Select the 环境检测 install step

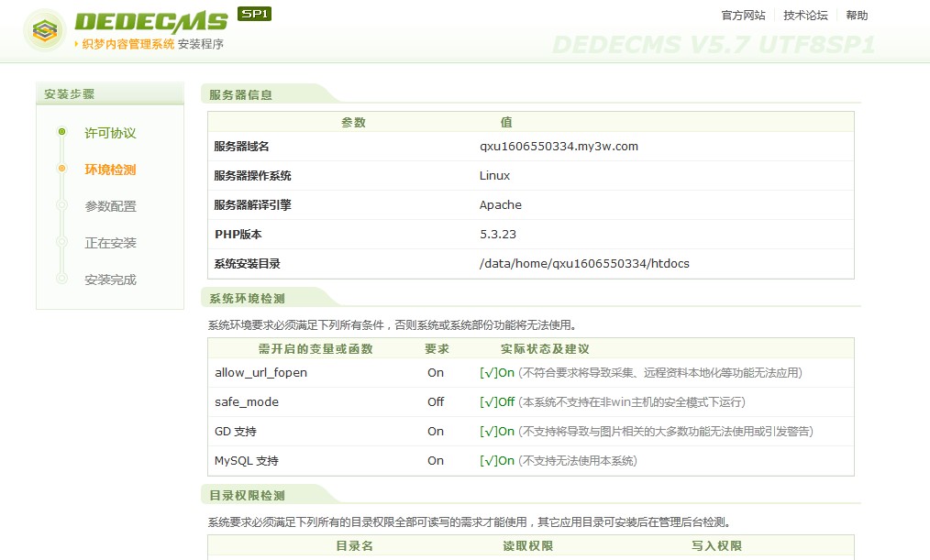point(110,170)
